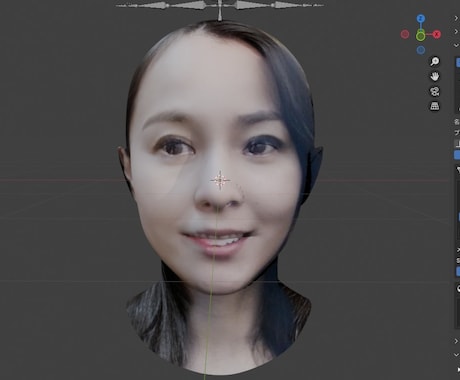
Task: Click the faded blue negative Z axis handle
Action: [421, 50]
